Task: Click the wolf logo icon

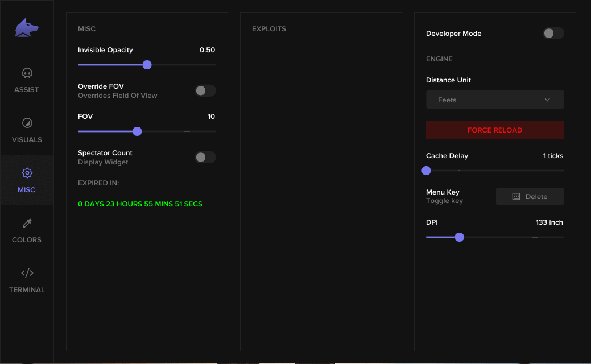Action: click(x=27, y=28)
